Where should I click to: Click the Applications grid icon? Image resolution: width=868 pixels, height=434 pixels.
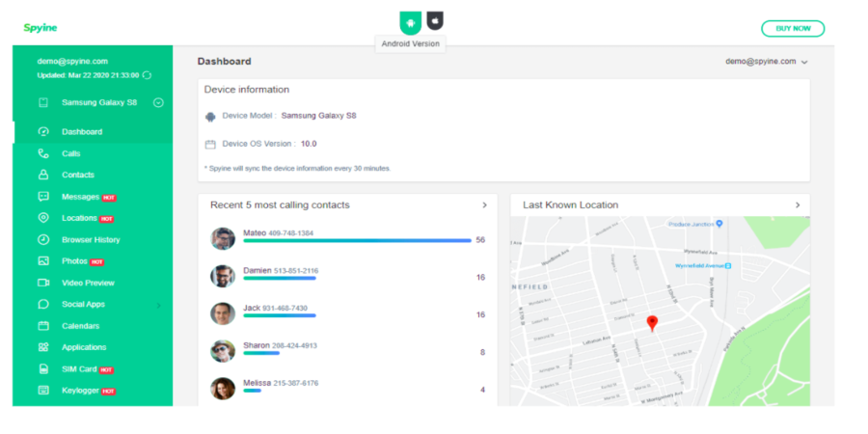point(43,347)
